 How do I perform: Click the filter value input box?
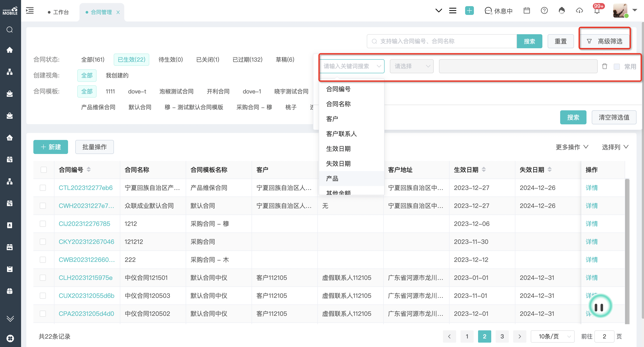[518, 66]
